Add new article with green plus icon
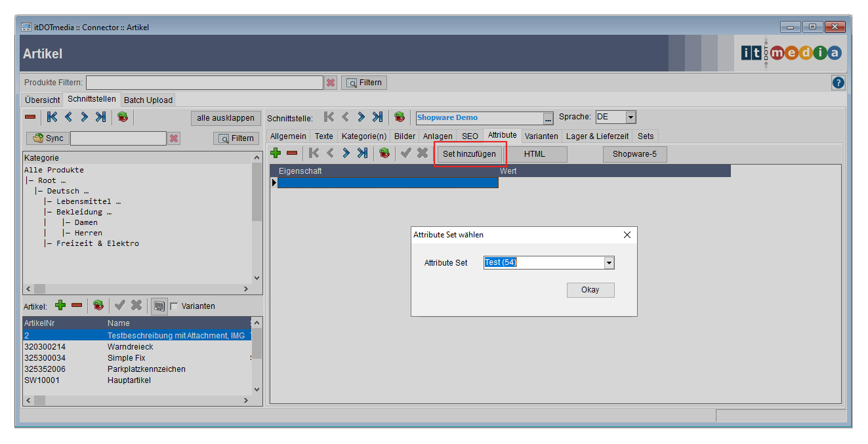This screenshot has width=868, height=444. [x=60, y=306]
